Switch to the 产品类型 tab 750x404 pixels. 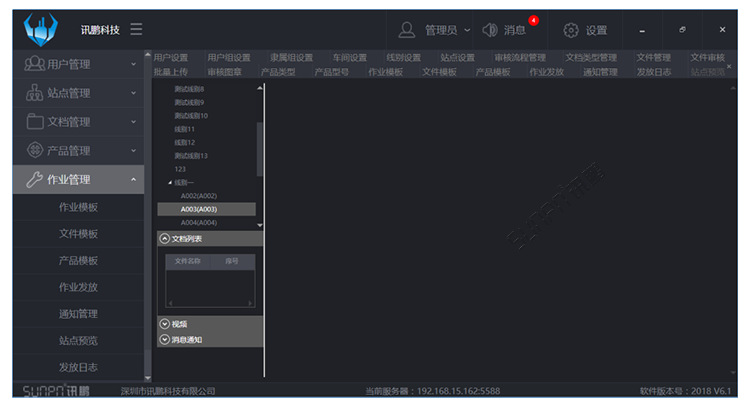point(278,72)
